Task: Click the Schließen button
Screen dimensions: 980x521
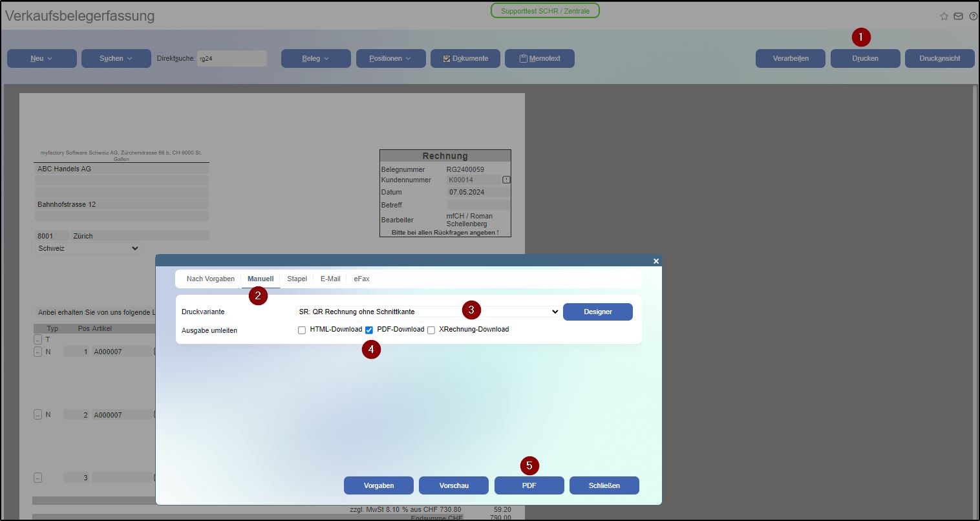Action: tap(604, 485)
